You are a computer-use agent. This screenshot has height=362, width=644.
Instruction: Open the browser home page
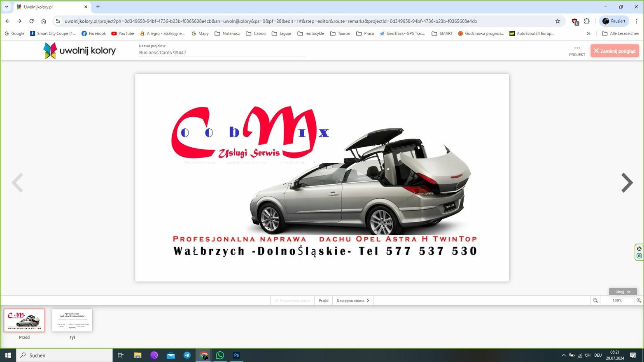(x=43, y=21)
